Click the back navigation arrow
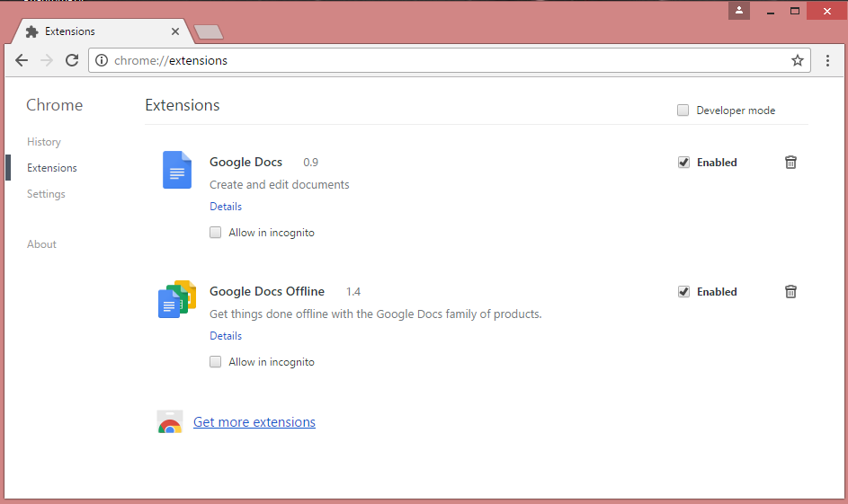Image resolution: width=848 pixels, height=504 pixels. 22,61
